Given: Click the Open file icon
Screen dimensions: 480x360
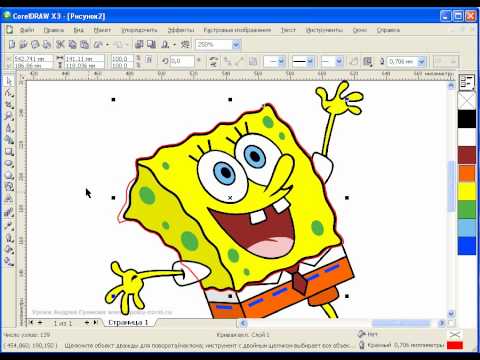Looking at the screenshot, I should pos(23,44).
